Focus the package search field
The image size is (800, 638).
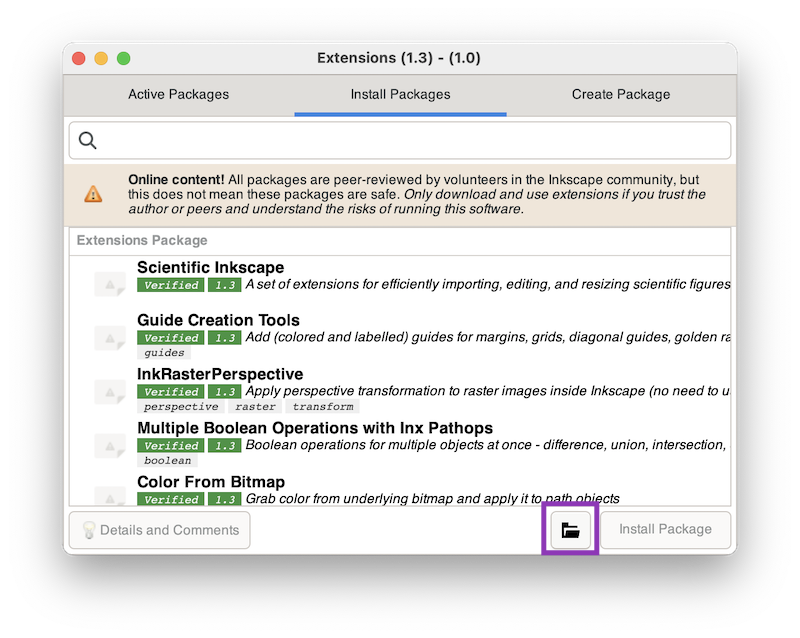(410, 141)
